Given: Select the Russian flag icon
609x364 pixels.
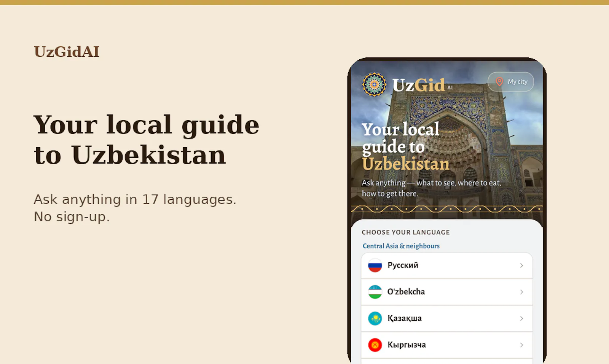Looking at the screenshot, I should point(375,265).
